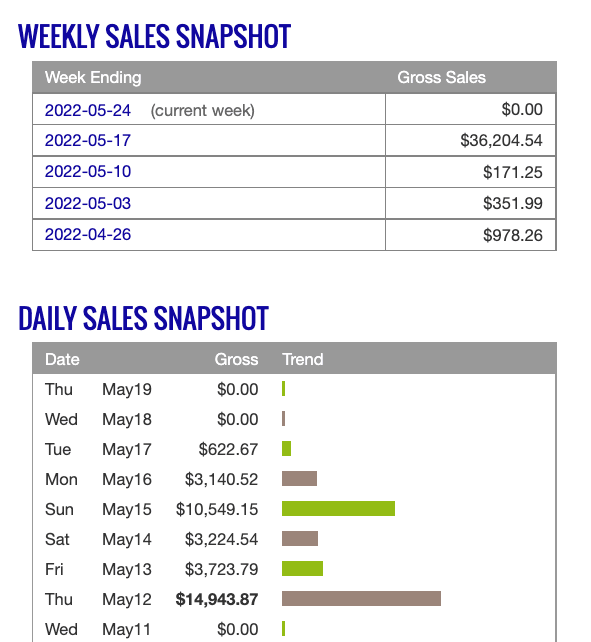Click the Weekly Sales Snapshot heading
The height and width of the screenshot is (642, 591).
pyautogui.click(x=154, y=36)
